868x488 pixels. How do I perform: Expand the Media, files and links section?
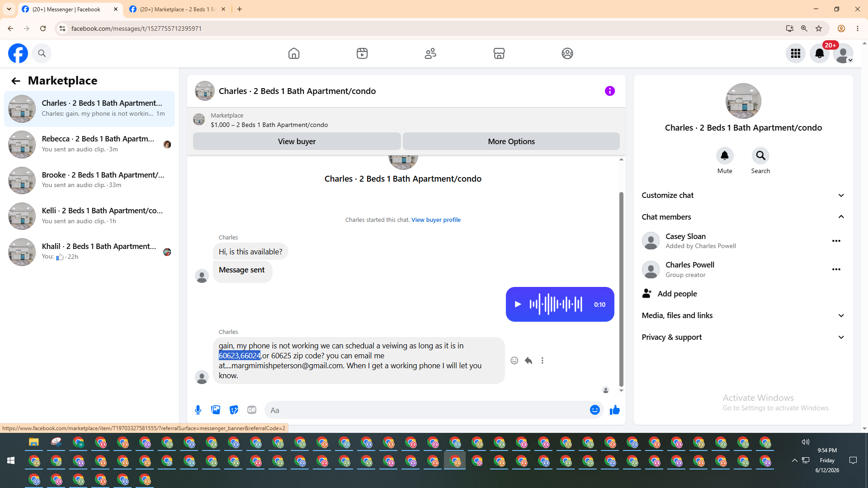click(743, 315)
